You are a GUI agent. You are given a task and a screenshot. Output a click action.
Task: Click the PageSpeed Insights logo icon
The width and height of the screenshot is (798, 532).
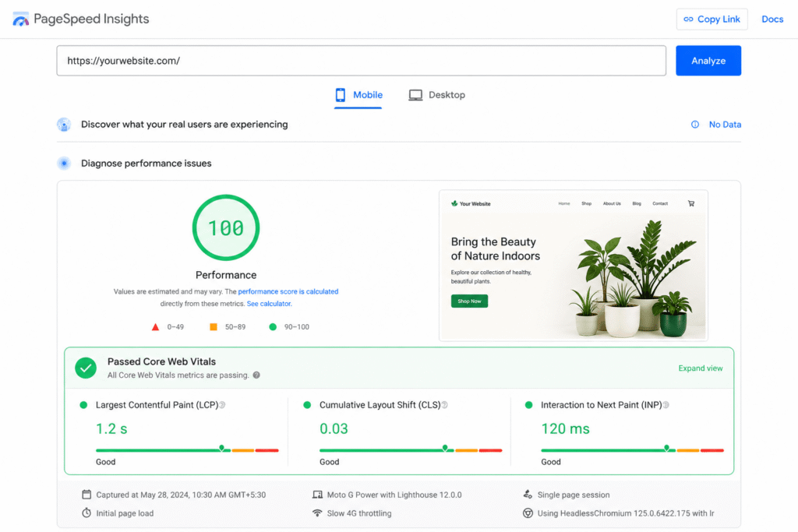coord(21,19)
